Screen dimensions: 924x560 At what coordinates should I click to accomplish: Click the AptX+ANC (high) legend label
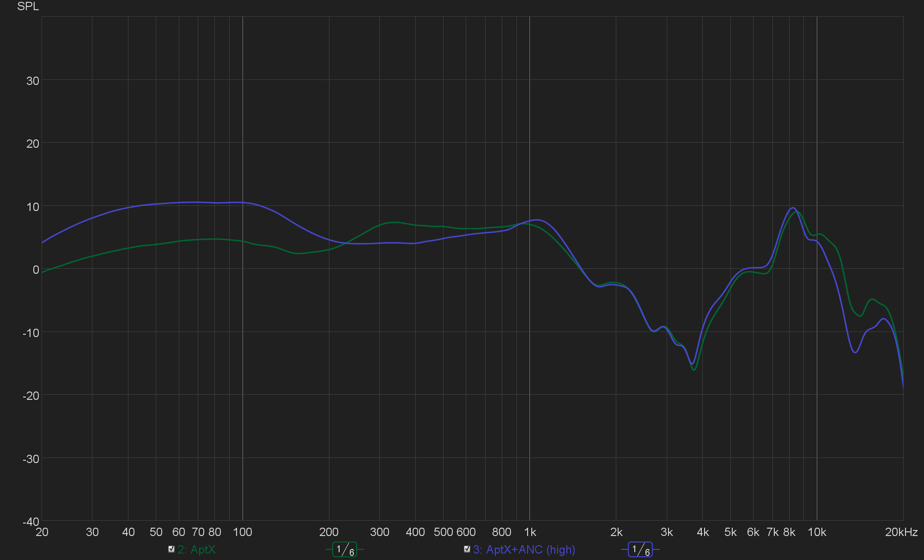(x=524, y=550)
